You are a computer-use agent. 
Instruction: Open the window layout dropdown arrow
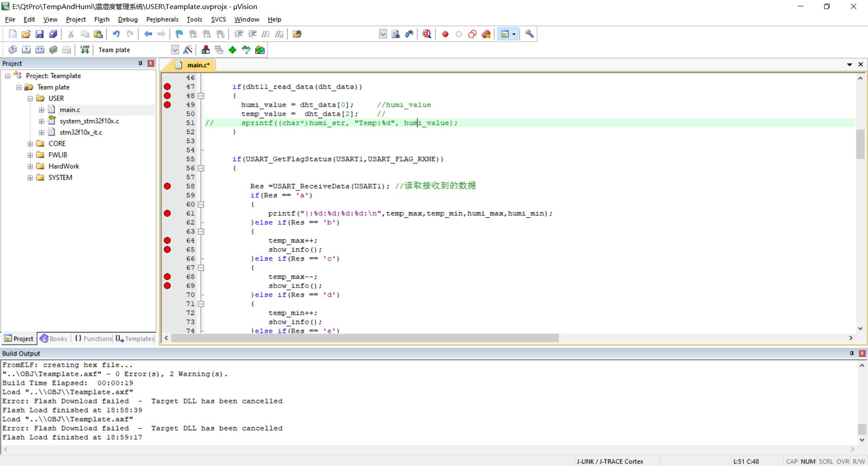tap(514, 34)
